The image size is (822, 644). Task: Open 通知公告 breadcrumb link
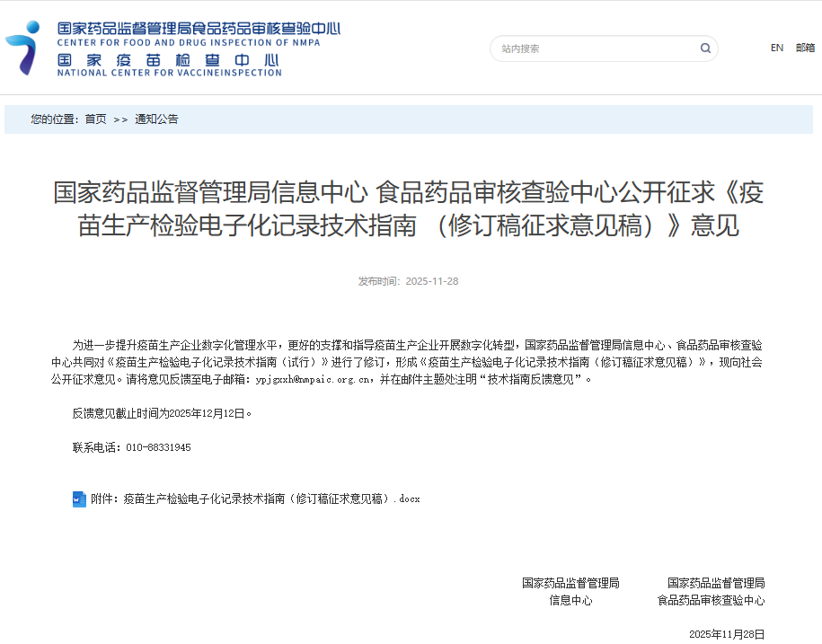point(156,119)
